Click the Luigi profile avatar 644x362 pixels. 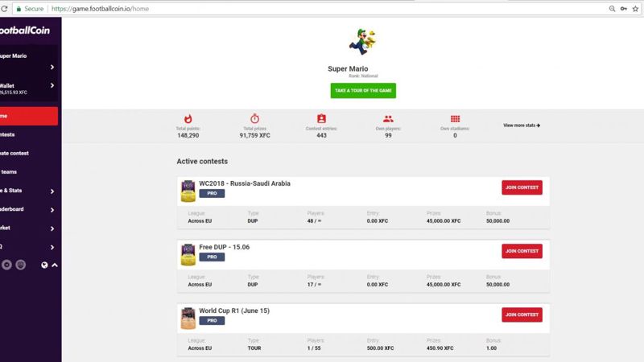pyautogui.click(x=362, y=43)
